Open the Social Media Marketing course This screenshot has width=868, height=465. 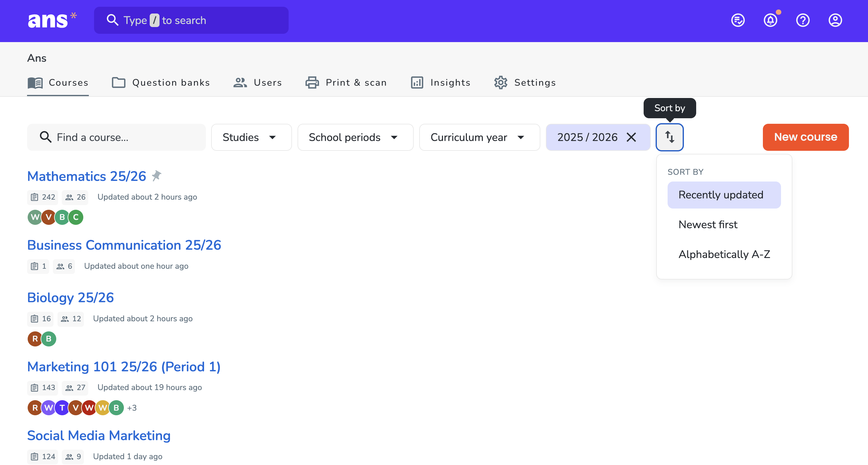click(99, 436)
